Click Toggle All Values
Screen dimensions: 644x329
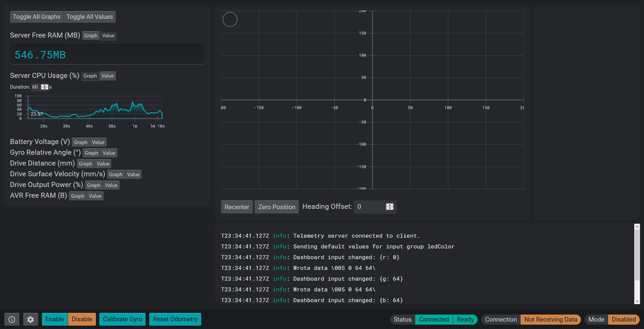(x=90, y=17)
